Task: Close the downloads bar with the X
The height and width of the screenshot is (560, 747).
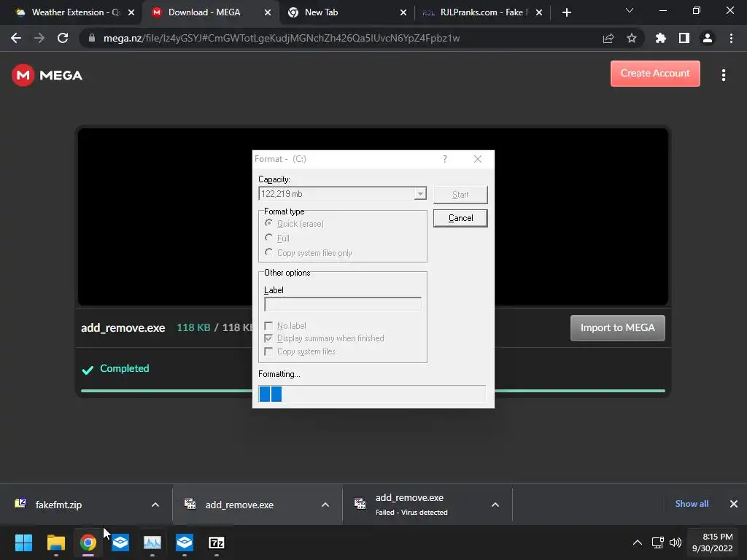Action: point(734,504)
